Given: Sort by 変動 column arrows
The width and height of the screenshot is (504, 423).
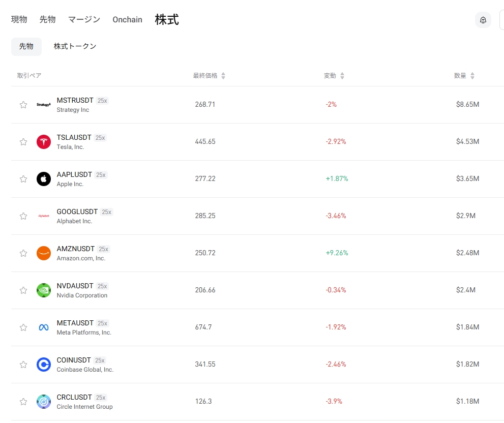Looking at the screenshot, I should 342,76.
